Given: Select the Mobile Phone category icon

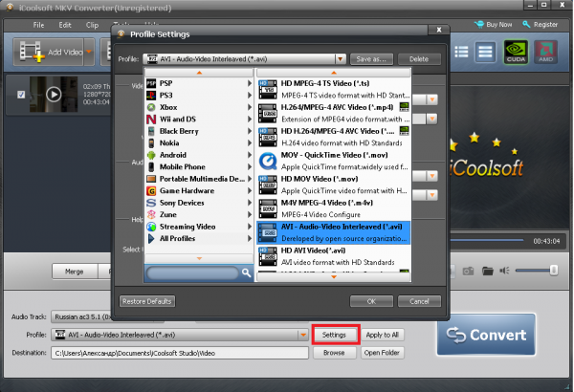Looking at the screenshot, I should 151,167.
